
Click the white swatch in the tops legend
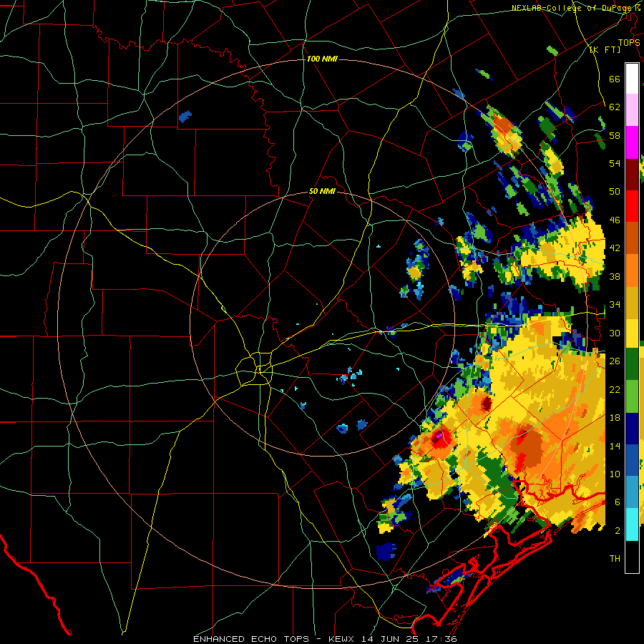coord(632,79)
